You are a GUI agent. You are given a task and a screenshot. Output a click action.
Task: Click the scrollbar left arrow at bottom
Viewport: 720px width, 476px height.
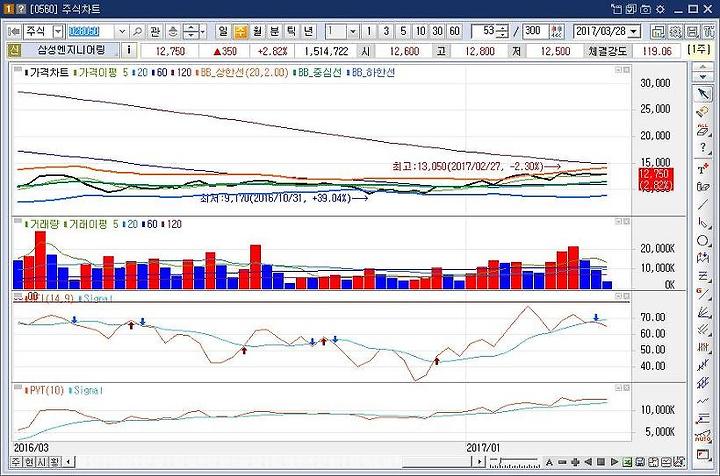pyautogui.click(x=69, y=461)
